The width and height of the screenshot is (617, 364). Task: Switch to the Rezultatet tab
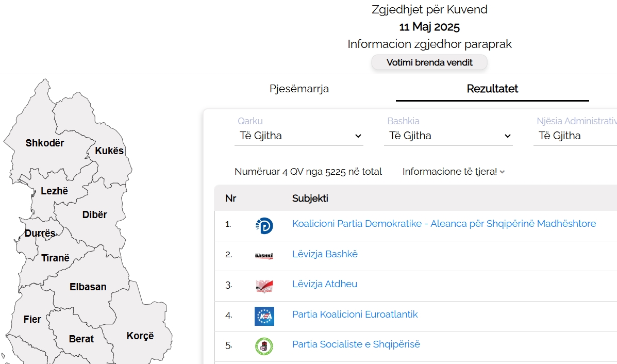(492, 89)
